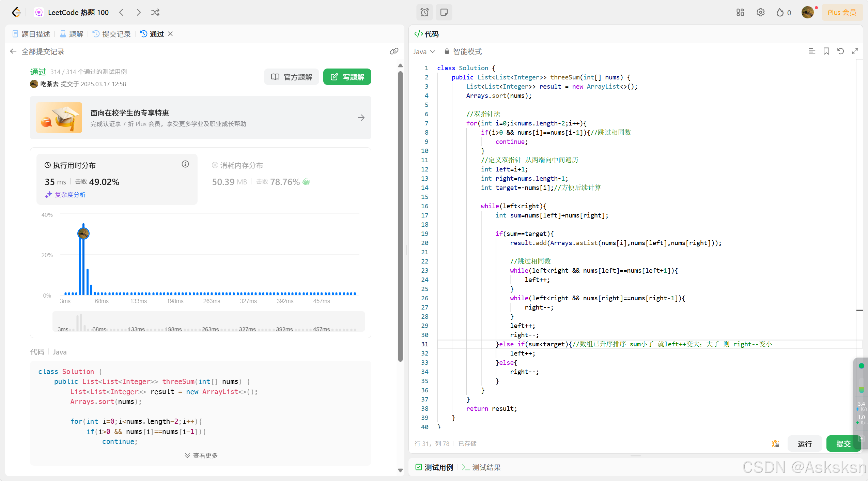This screenshot has height=481, width=868.
Task: Bookmark the code with bookmark icon
Action: pos(826,51)
